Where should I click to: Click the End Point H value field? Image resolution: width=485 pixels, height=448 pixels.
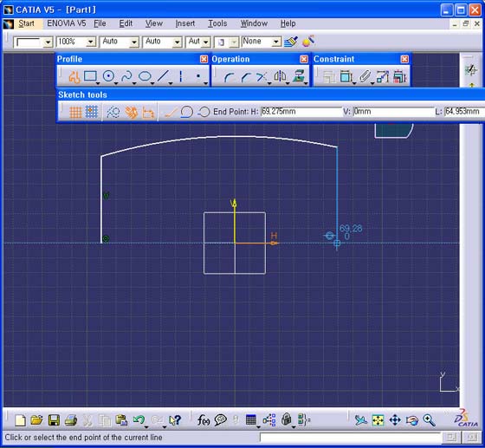click(301, 112)
